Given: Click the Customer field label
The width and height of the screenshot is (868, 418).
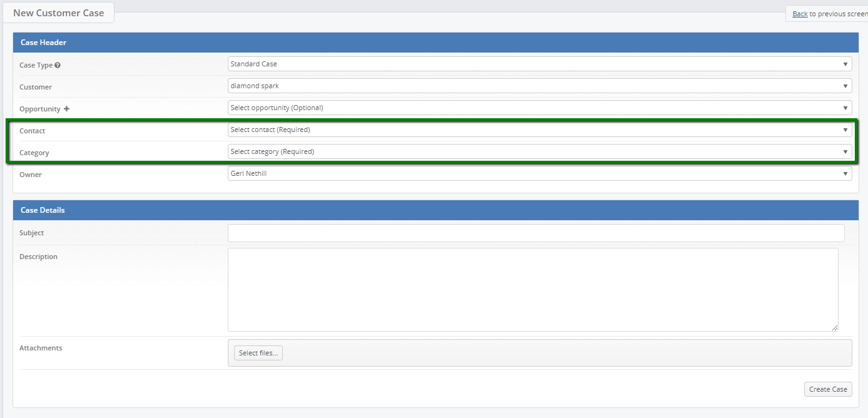Looking at the screenshot, I should [x=36, y=87].
